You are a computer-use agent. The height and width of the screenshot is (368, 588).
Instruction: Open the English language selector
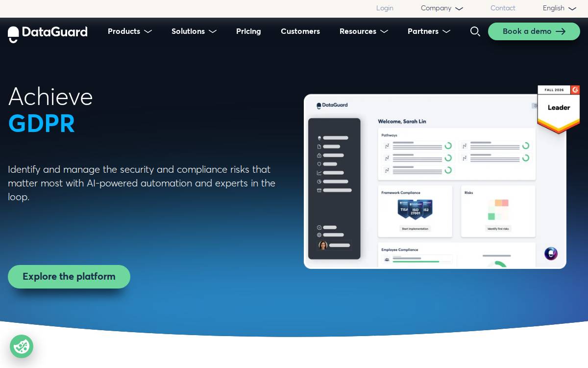[x=560, y=8]
